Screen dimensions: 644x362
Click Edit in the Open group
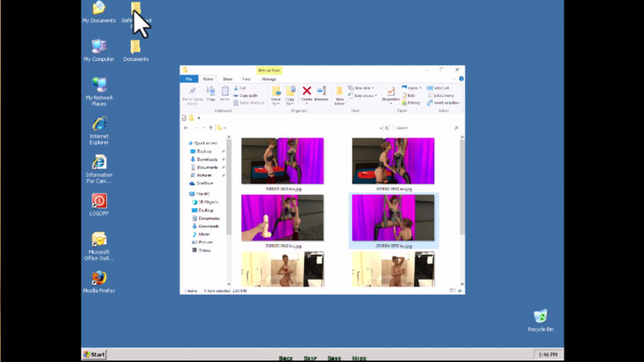(408, 95)
